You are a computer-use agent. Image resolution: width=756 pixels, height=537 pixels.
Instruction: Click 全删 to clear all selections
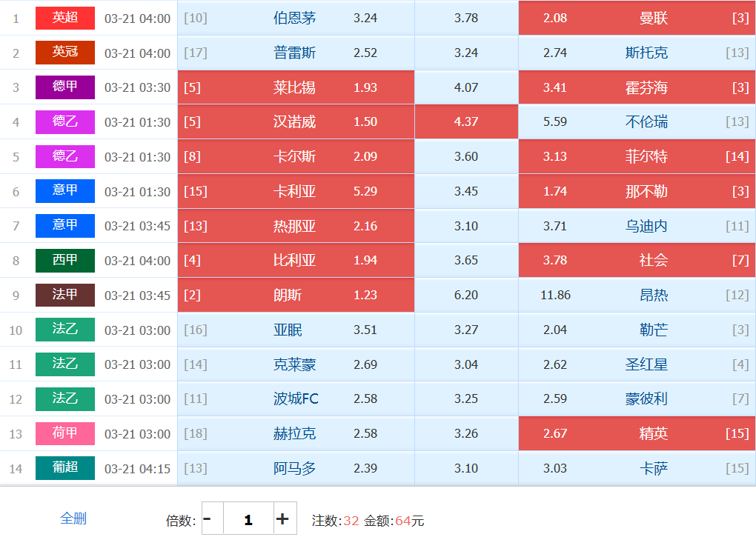[x=73, y=518]
